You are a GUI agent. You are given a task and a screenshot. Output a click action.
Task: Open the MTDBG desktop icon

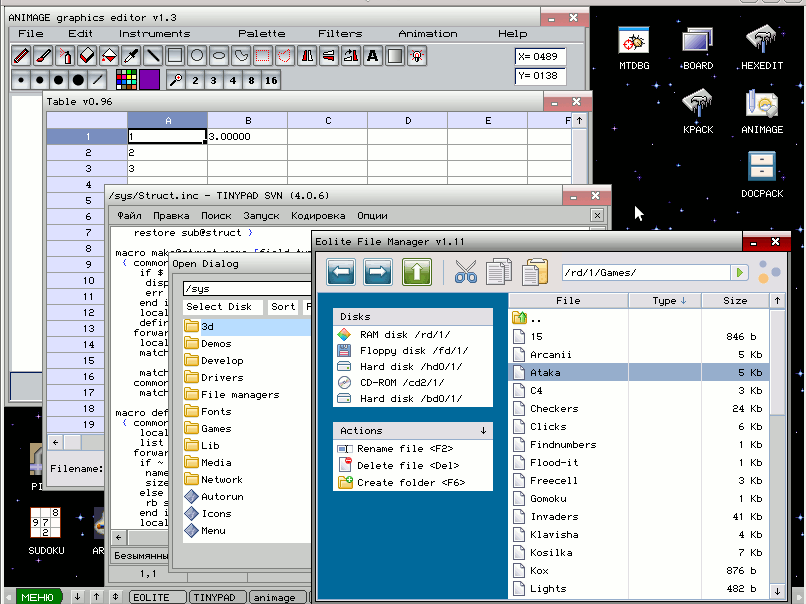[634, 48]
